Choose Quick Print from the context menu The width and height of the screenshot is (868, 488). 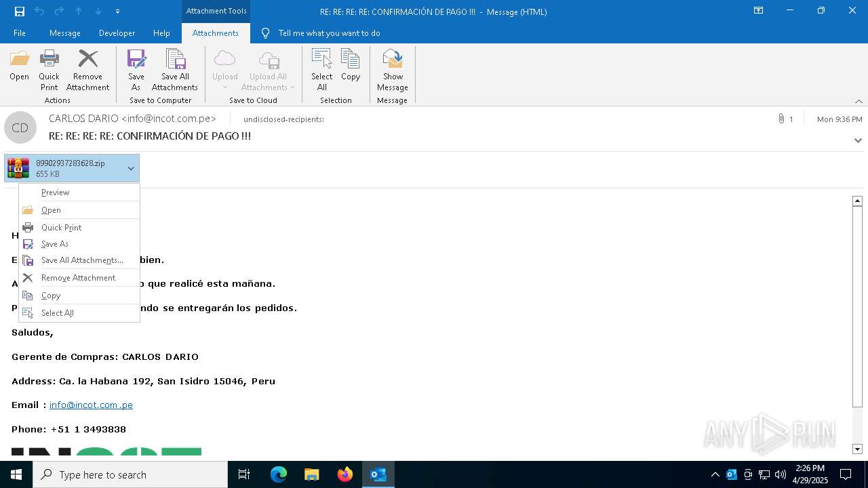pos(79,228)
